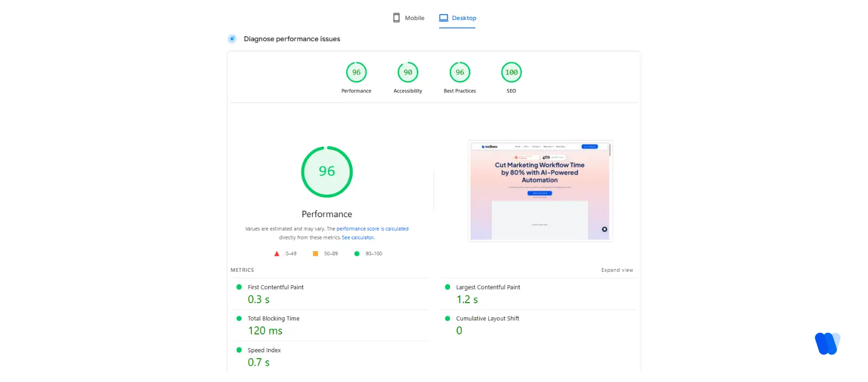
Task: Click the Largest Contentful Paint metric label
Action: (x=488, y=287)
